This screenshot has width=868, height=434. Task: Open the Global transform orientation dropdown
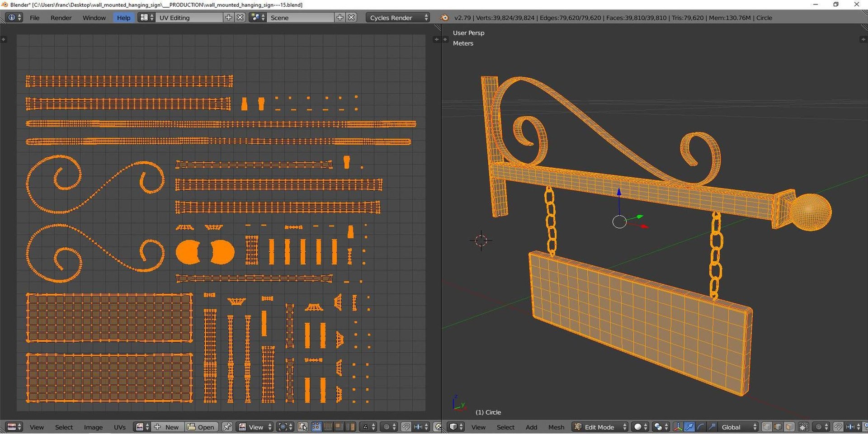tap(738, 427)
